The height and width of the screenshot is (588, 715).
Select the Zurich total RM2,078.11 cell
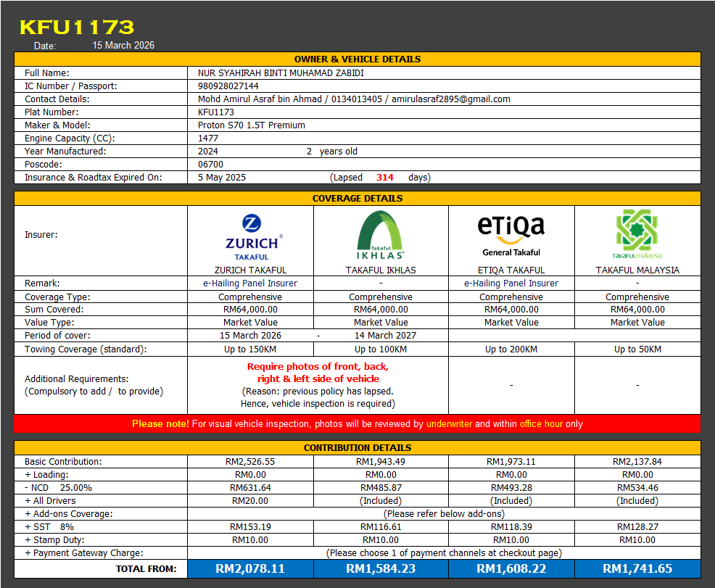[x=250, y=569]
